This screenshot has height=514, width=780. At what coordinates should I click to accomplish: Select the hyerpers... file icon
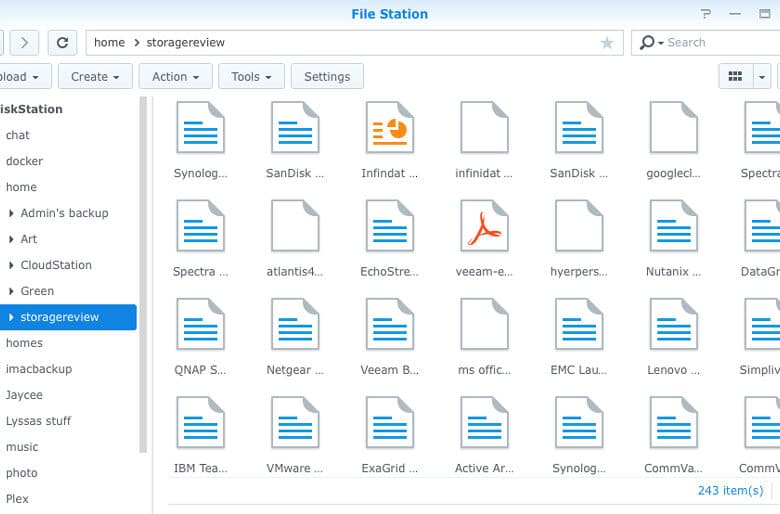579,226
